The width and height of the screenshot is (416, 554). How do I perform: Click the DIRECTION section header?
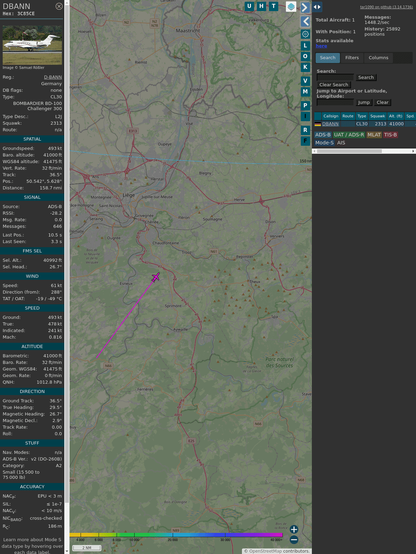pos(32,391)
